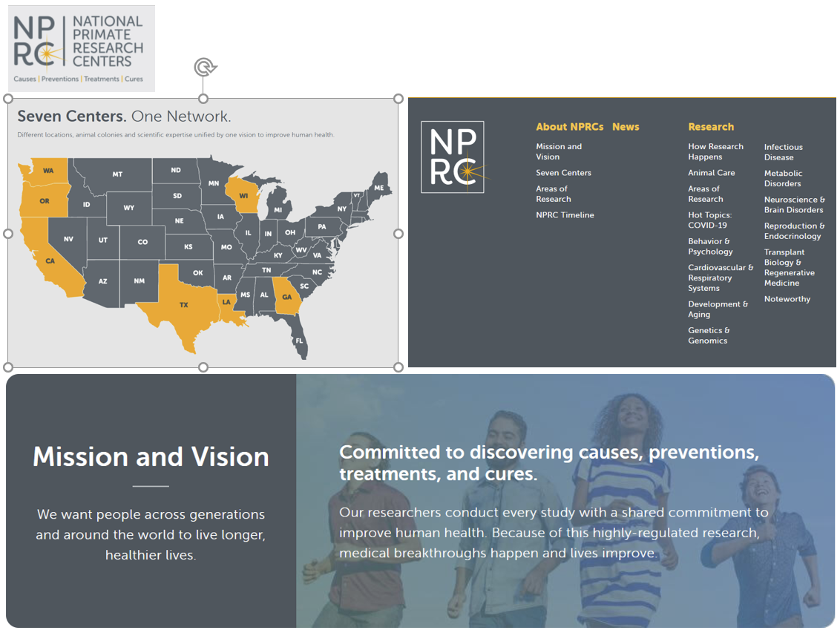Open the Seven Centers link
Viewport: 840px width, 633px height.
click(563, 172)
